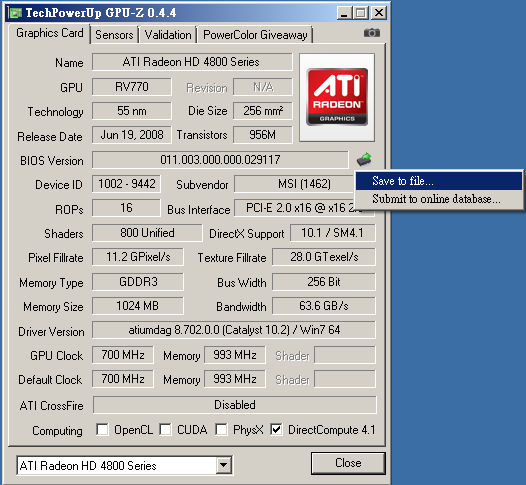Viewport: 526px width, 485px height.
Task: Switch to the Validation tab
Action: tap(168, 35)
